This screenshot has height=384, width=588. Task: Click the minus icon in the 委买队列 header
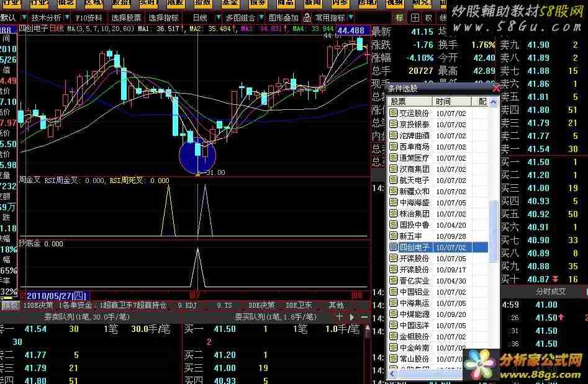point(364,316)
